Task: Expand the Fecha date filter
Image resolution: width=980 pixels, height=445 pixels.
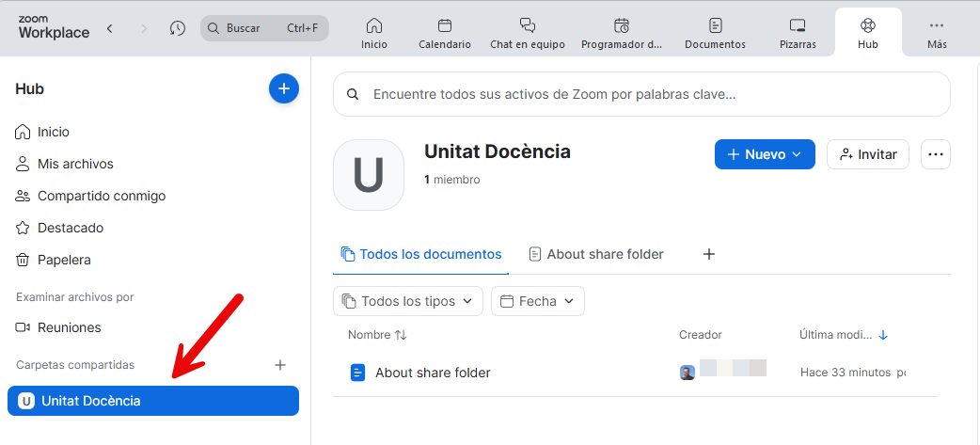Action: pyautogui.click(x=538, y=301)
